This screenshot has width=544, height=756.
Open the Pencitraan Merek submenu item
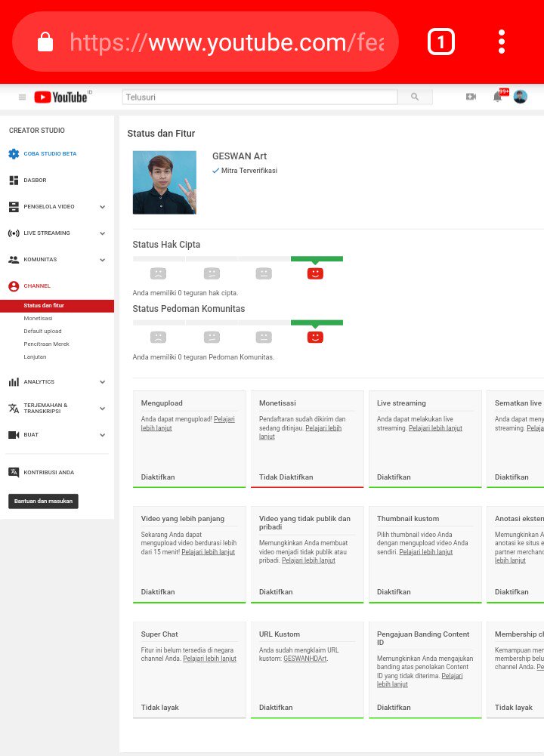click(x=46, y=344)
